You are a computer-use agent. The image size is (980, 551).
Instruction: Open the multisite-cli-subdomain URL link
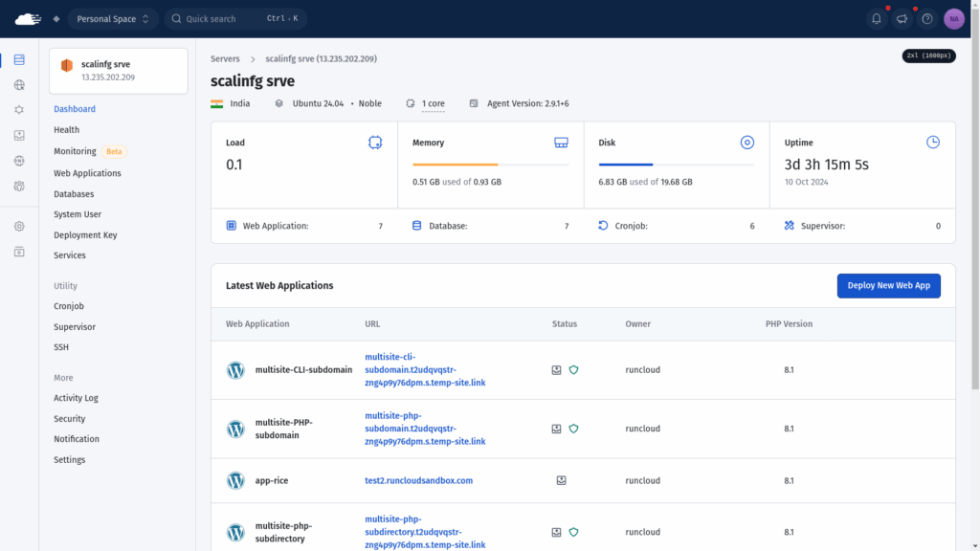pos(425,370)
